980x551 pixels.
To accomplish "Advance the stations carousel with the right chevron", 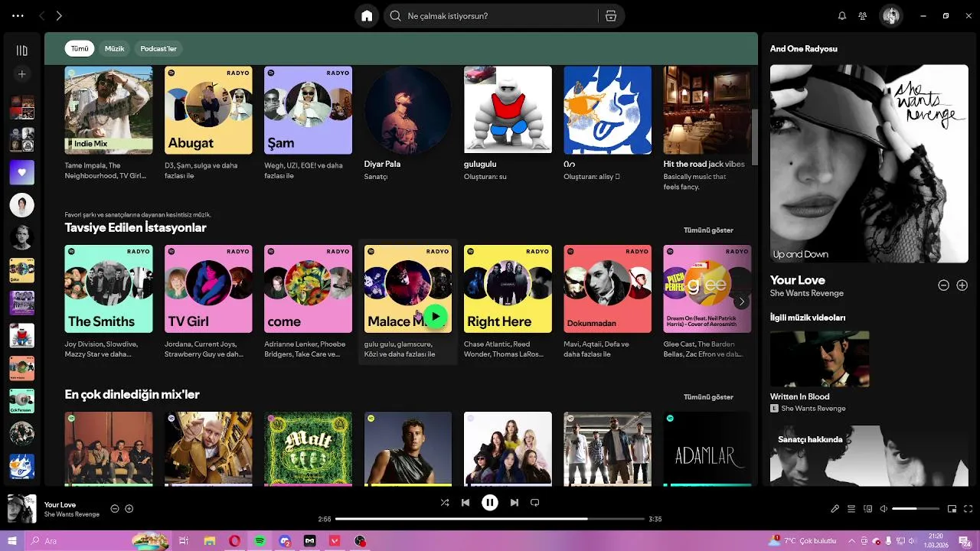I will pyautogui.click(x=740, y=302).
